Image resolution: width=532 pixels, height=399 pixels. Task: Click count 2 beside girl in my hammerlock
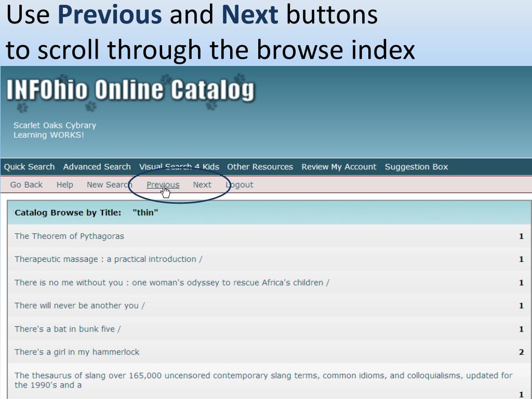click(521, 352)
